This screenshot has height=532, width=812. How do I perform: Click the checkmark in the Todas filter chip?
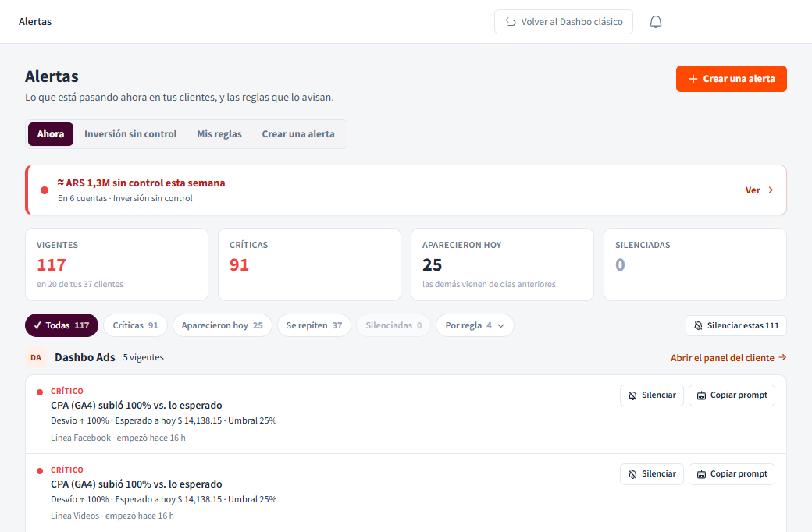37,325
